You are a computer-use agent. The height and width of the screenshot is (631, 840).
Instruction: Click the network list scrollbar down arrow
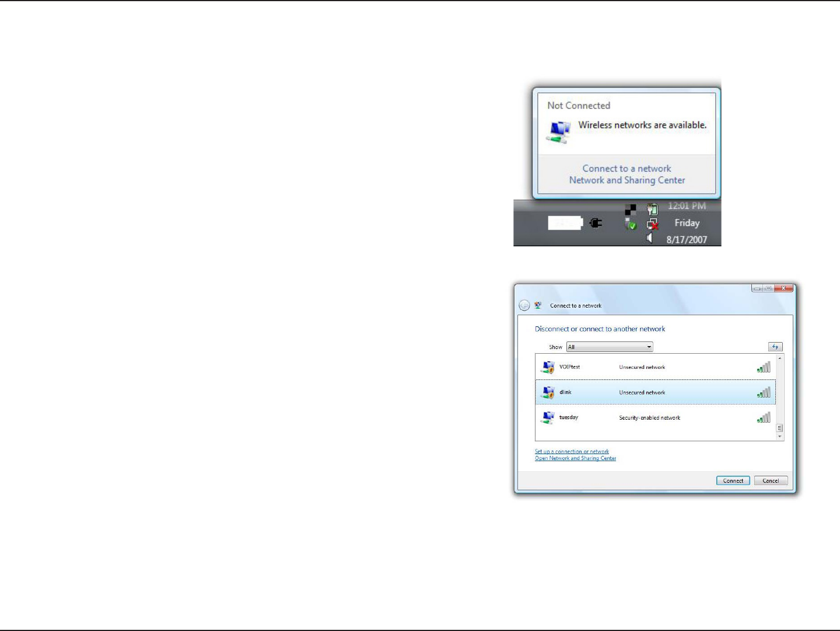pos(780,437)
